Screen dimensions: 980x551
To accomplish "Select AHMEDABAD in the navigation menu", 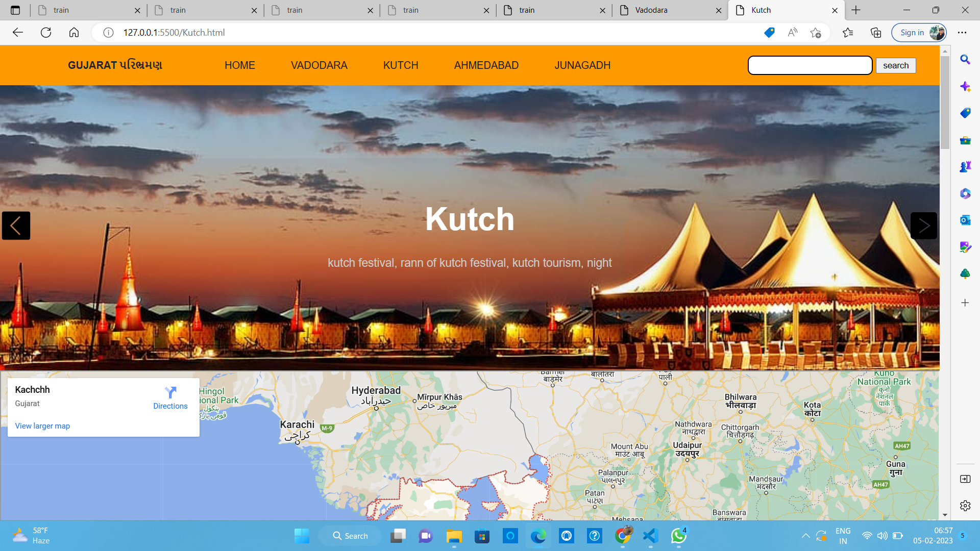I will tap(486, 65).
